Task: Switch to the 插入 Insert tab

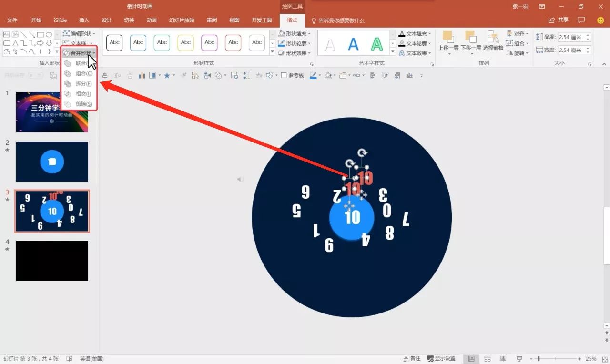Action: pyautogui.click(x=84, y=20)
